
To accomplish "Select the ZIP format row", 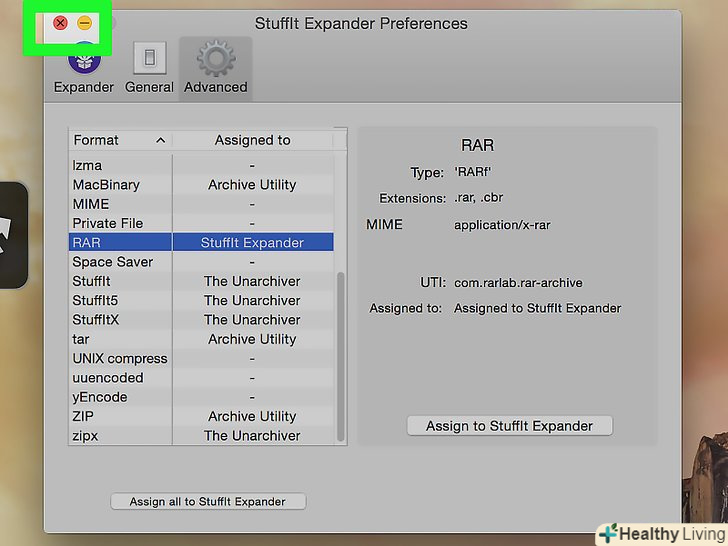I will point(201,416).
